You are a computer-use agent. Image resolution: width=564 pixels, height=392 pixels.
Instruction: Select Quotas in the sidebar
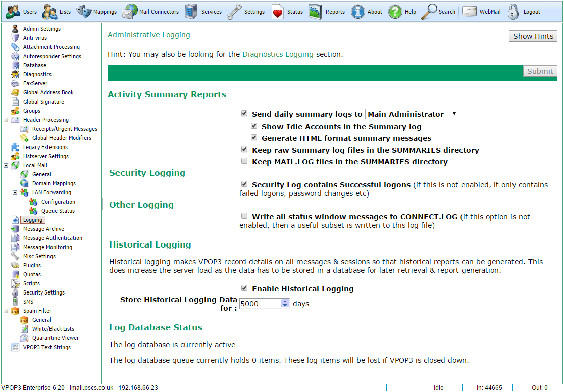tap(32, 274)
